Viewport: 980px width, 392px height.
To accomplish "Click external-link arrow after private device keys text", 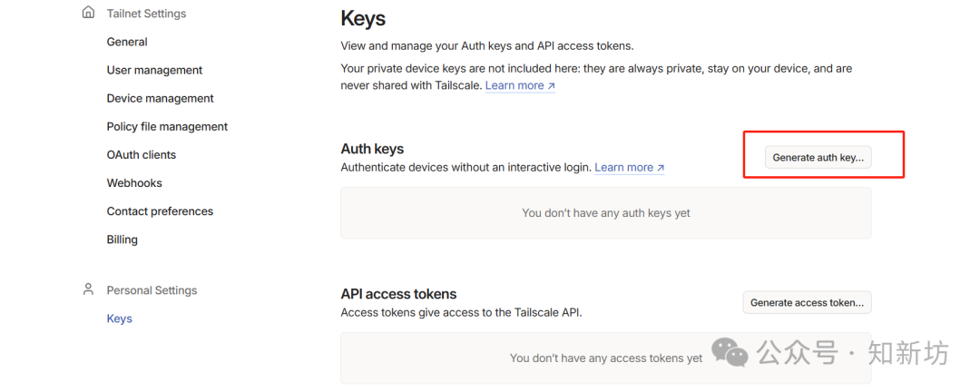I will (x=551, y=86).
